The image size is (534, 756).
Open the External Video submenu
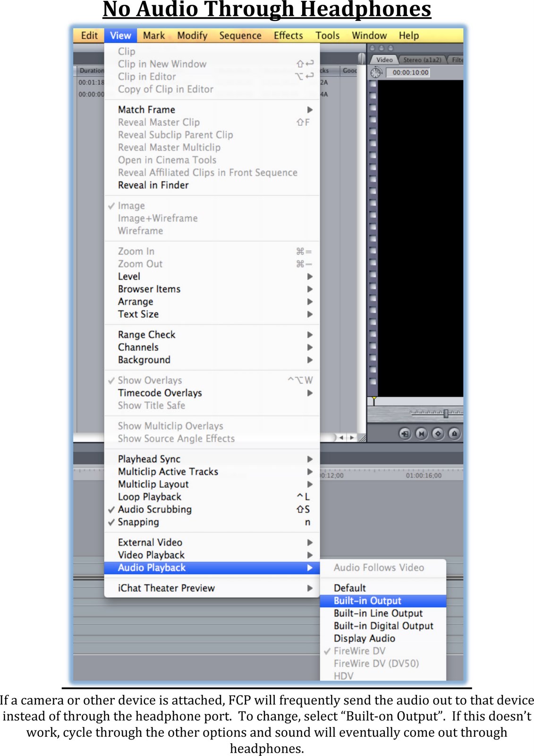pos(212,542)
